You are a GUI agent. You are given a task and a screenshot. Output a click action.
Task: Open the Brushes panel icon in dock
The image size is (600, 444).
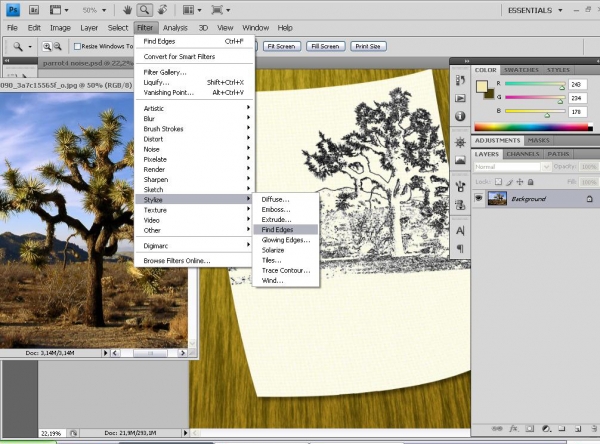click(x=460, y=187)
